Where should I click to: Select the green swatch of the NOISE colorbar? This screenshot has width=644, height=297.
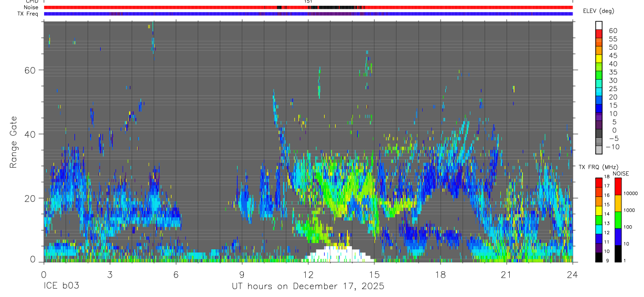pos(618,220)
